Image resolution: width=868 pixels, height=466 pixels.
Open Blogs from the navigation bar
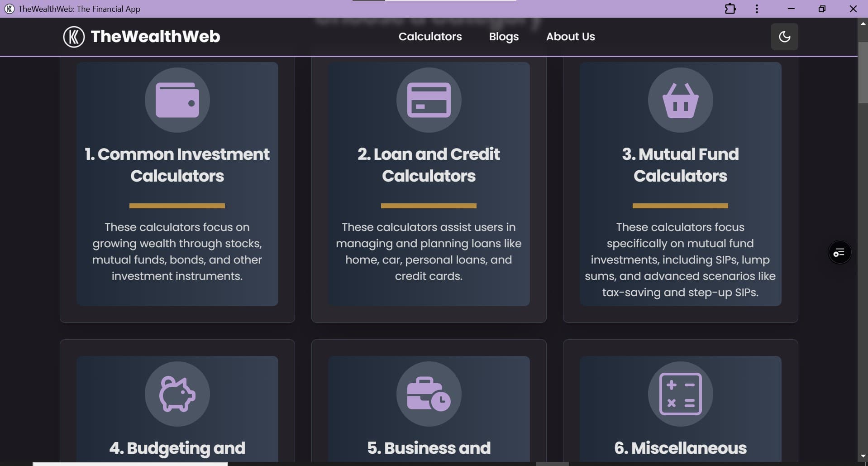click(504, 37)
